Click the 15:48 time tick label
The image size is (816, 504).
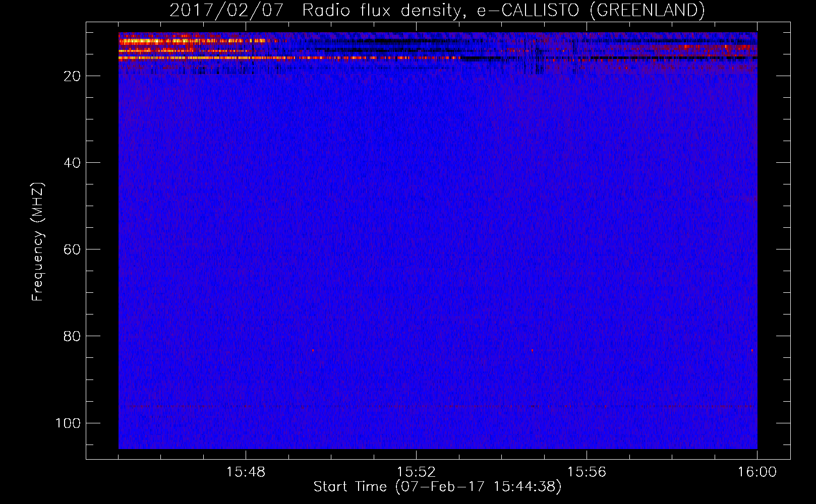click(246, 472)
